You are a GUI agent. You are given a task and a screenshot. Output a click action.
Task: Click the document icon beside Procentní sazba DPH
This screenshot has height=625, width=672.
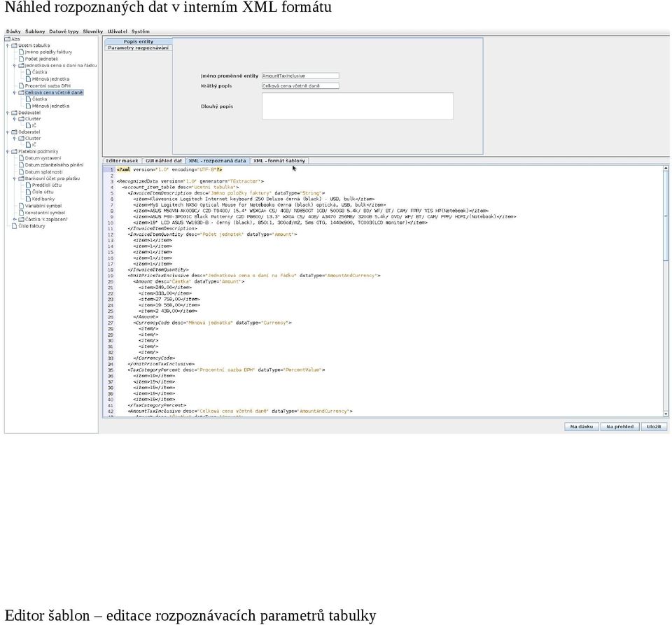(x=22, y=85)
